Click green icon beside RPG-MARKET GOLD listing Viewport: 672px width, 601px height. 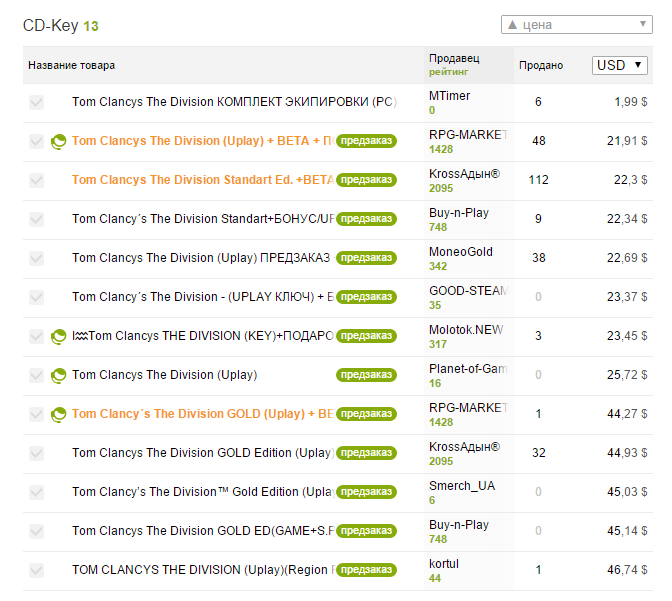[x=59, y=414]
